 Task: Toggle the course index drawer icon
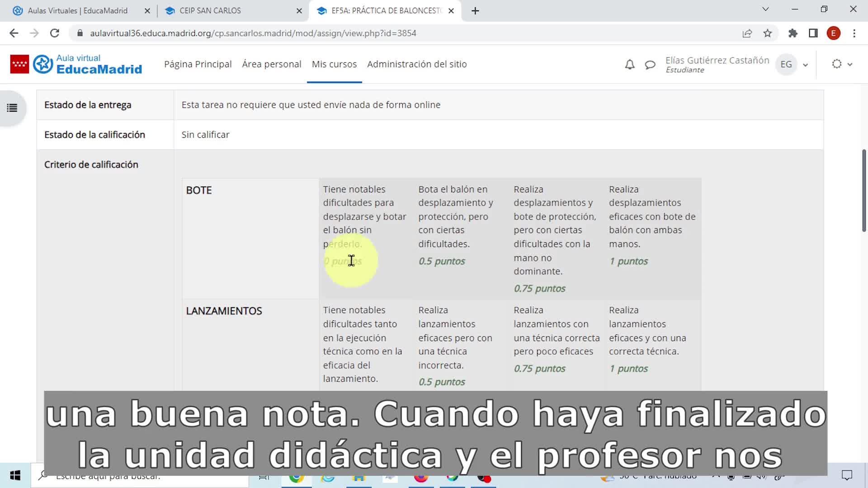(12, 108)
